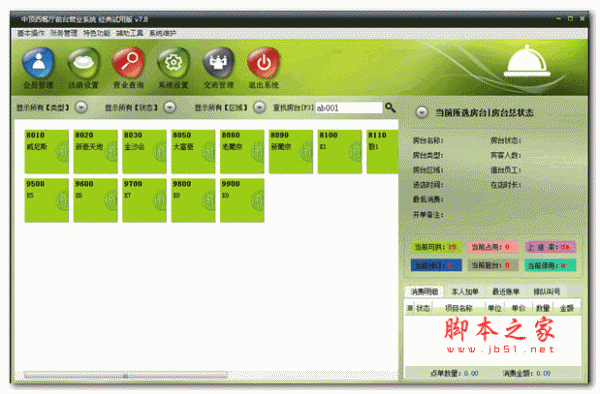Screen dimensions: 600x394
Task: Select room tile 8110
Action: point(383,152)
